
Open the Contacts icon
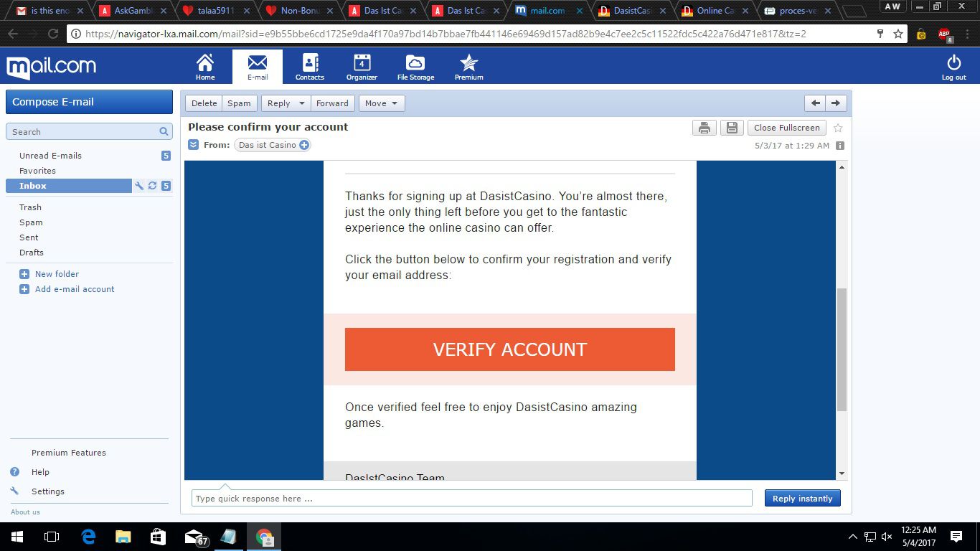coord(310,67)
